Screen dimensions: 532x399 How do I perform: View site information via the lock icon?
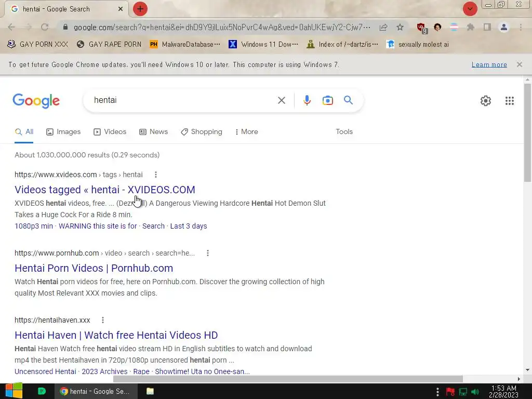[65, 27]
